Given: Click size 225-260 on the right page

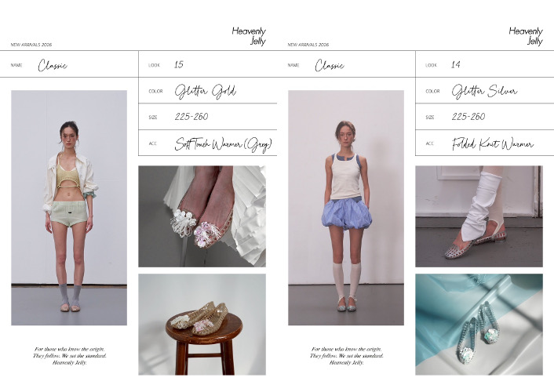Looking at the screenshot, I should (x=468, y=117).
